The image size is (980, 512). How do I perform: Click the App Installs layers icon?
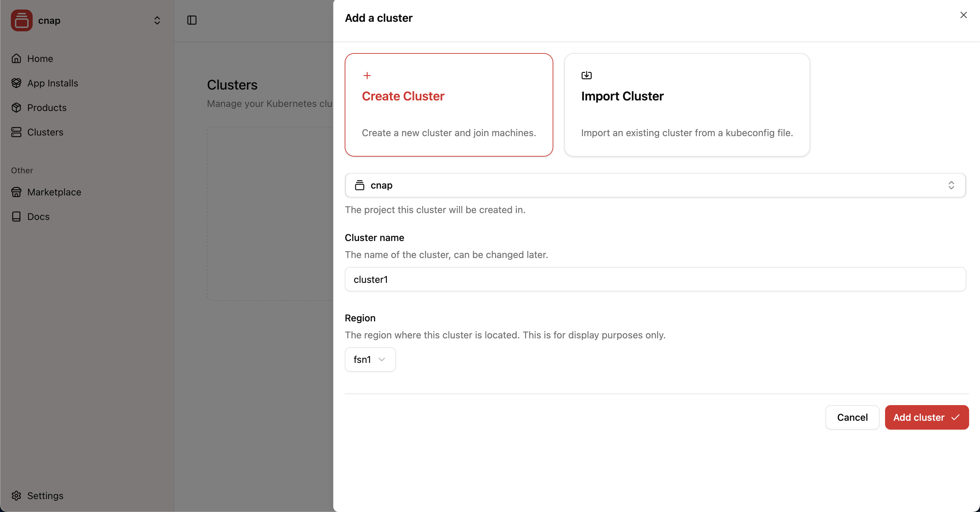tap(16, 83)
